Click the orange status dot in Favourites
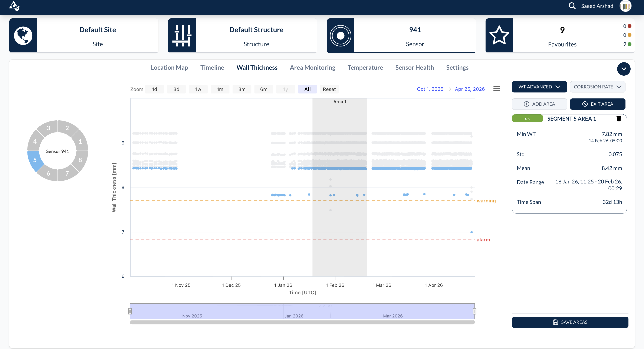This screenshot has height=349, width=644. click(630, 35)
